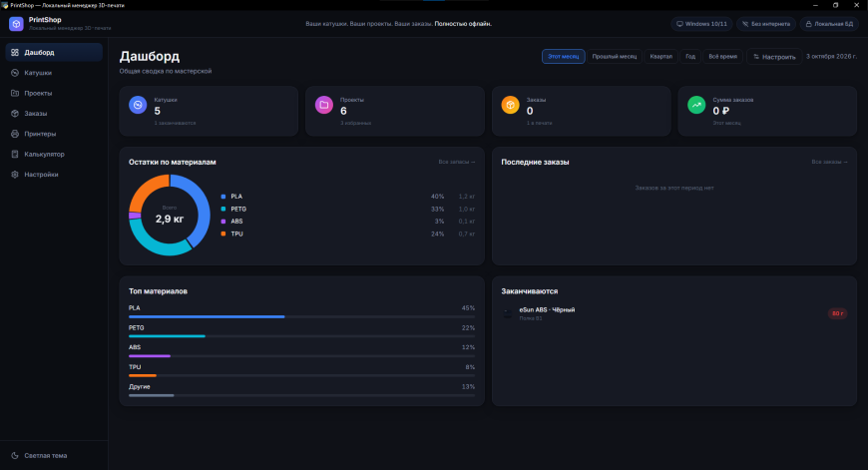Click the lock icon in Локальная БД badge
Viewport: 868px width, 470px height.
point(809,24)
